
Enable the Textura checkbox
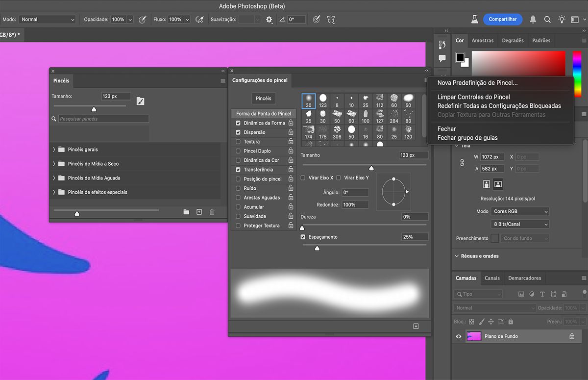pyautogui.click(x=238, y=142)
